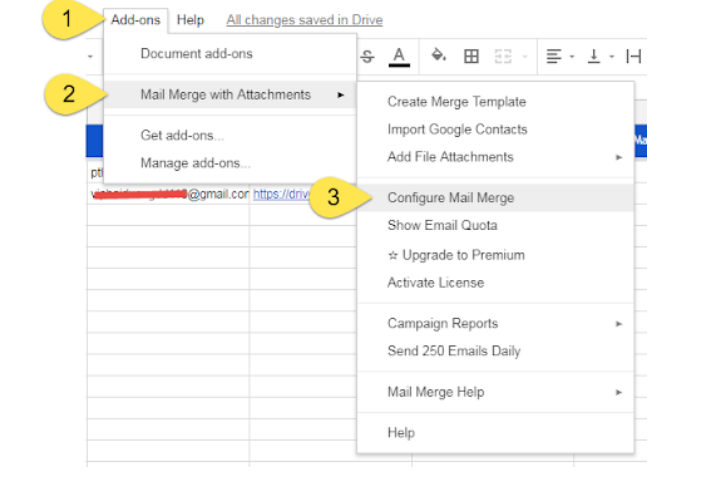Select Create Merge Template
This screenshot has height=482, width=707.
tap(496, 102)
